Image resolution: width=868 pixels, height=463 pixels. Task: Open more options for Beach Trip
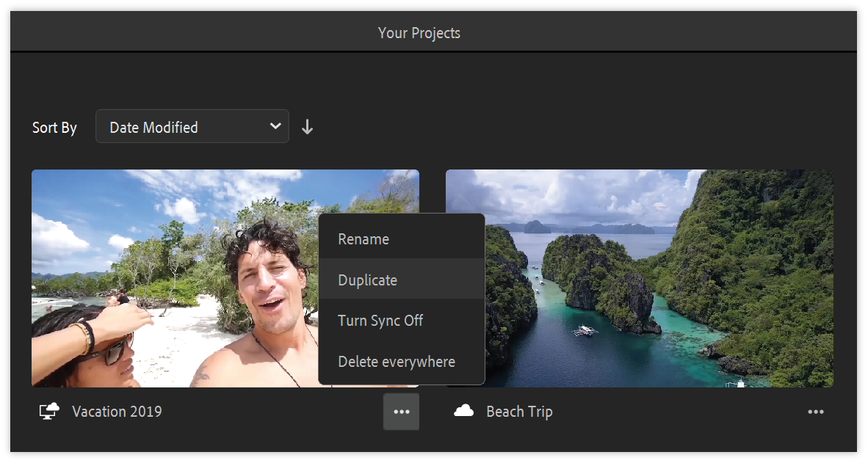coord(815,412)
